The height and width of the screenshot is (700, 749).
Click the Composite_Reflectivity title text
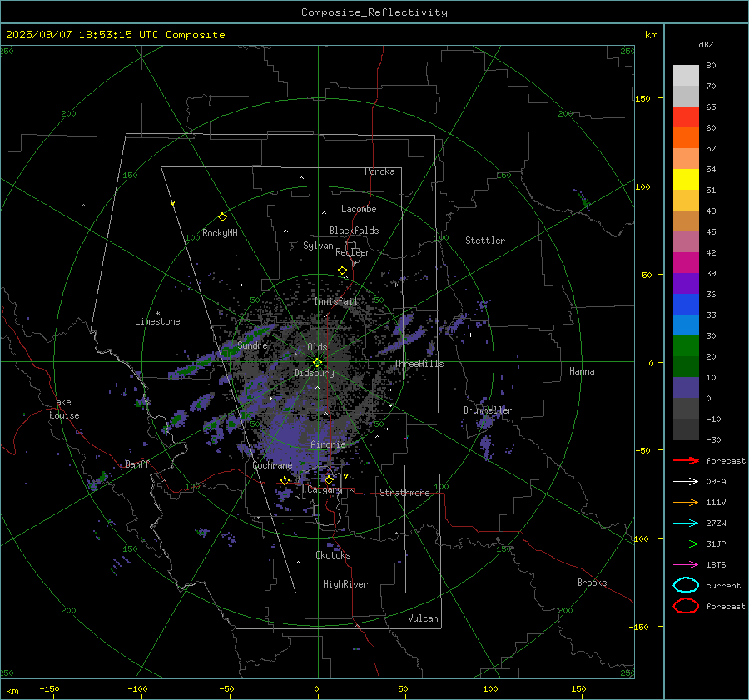pyautogui.click(x=374, y=12)
